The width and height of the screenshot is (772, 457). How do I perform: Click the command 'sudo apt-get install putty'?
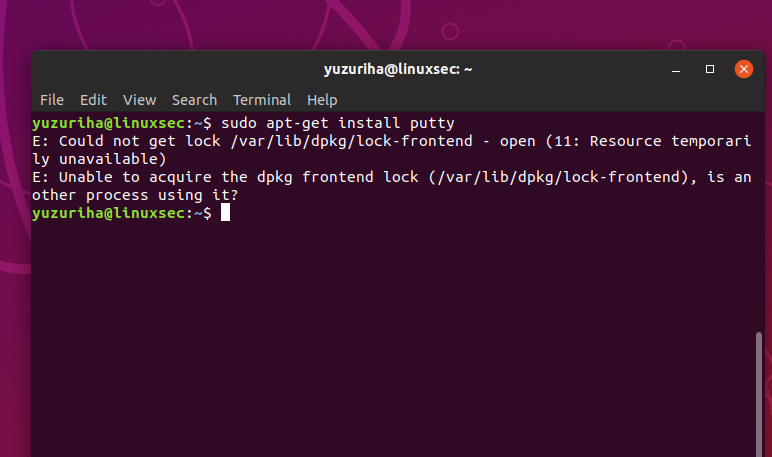337,123
